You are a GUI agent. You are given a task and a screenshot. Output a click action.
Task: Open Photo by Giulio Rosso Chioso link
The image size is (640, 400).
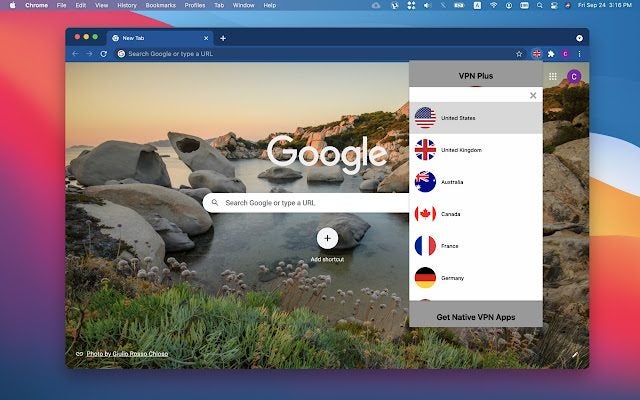[127, 354]
